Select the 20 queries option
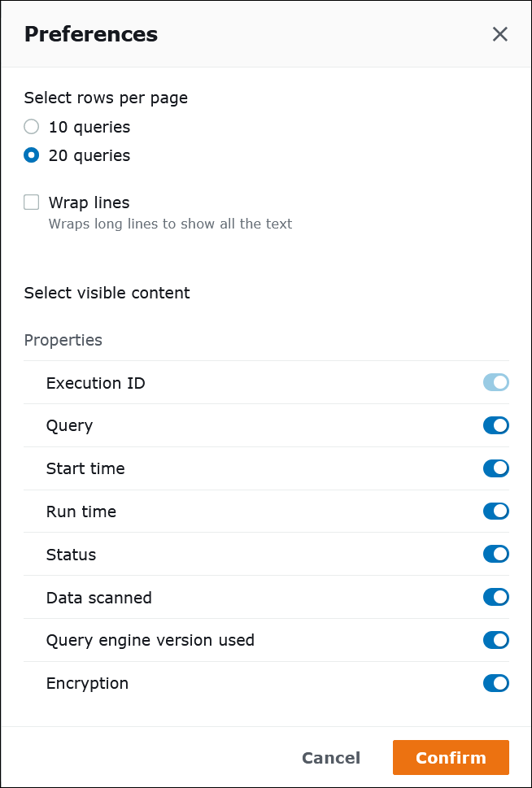532x788 pixels. click(31, 155)
